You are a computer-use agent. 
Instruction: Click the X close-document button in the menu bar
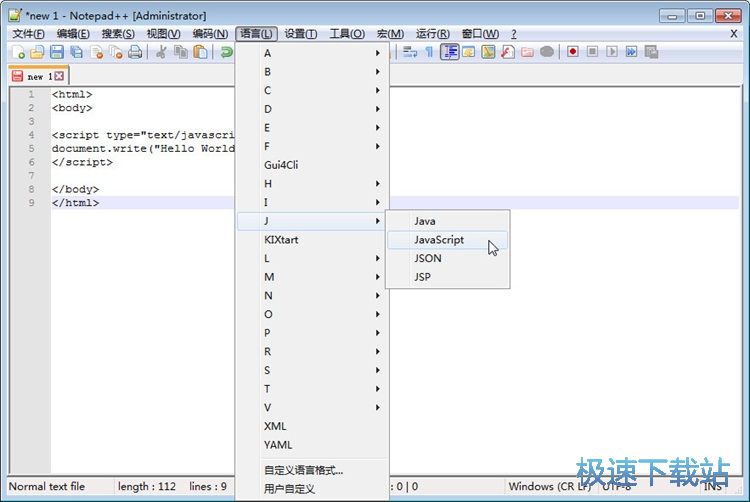tap(733, 34)
